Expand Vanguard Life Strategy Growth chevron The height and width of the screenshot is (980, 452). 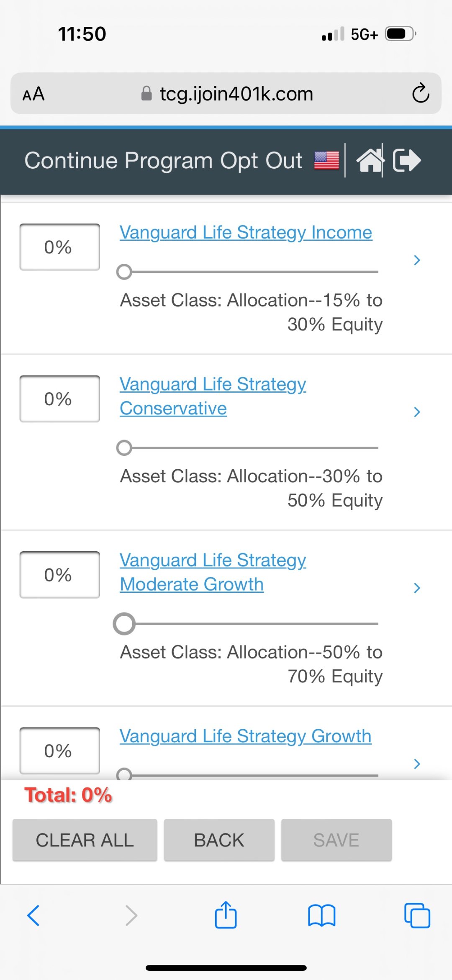(x=416, y=764)
